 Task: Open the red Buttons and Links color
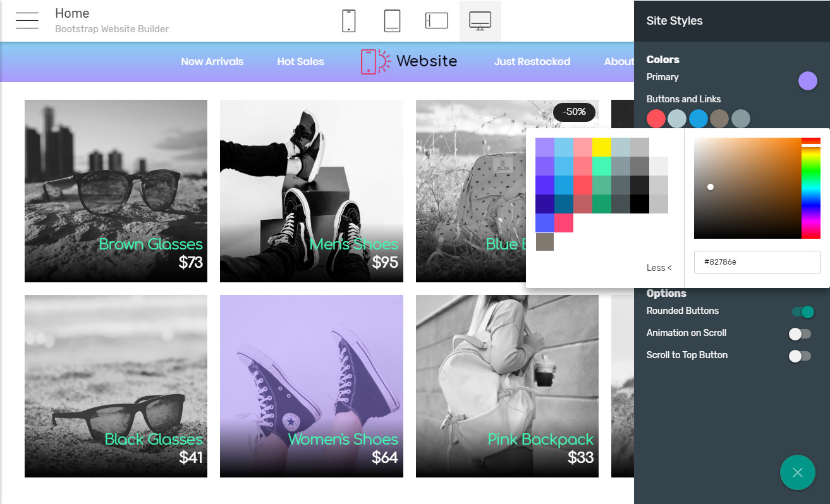(x=656, y=119)
